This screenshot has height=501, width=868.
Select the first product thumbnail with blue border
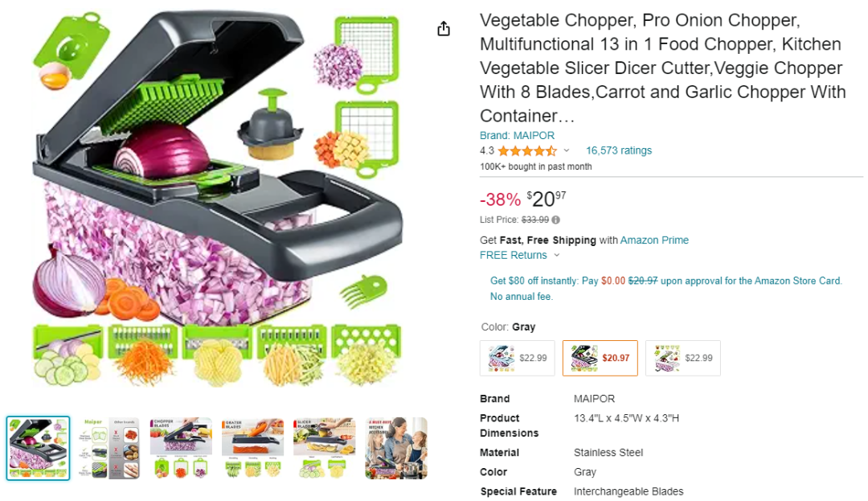pyautogui.click(x=39, y=448)
